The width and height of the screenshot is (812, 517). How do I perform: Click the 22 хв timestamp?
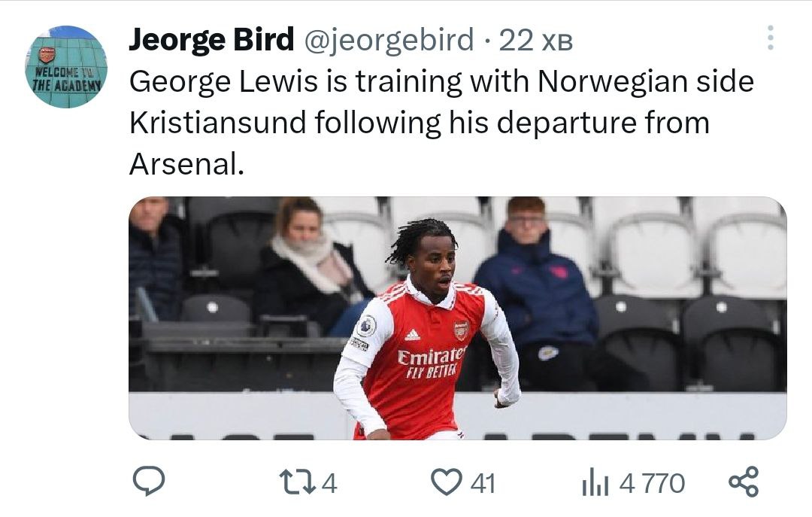[536, 41]
